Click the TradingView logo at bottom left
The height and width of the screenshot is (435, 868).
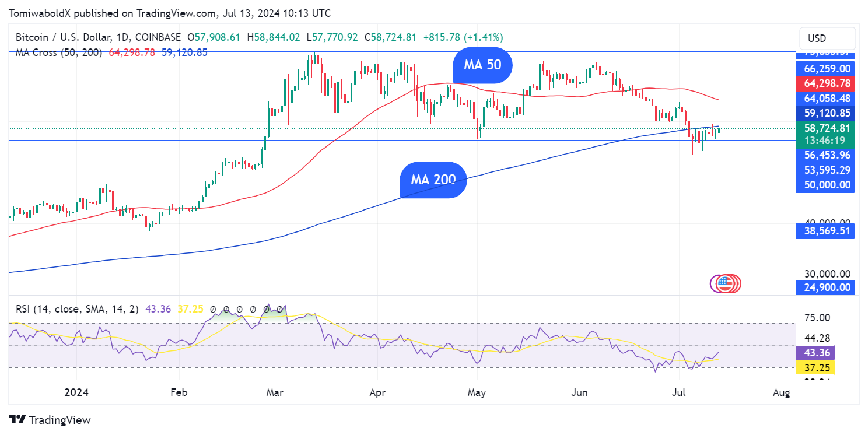tap(50, 420)
